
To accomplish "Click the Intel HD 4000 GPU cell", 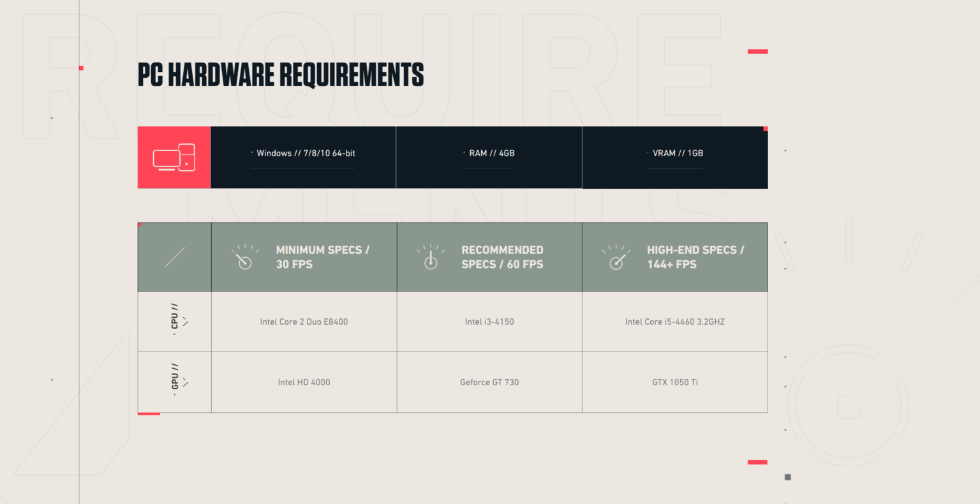I will tap(304, 382).
